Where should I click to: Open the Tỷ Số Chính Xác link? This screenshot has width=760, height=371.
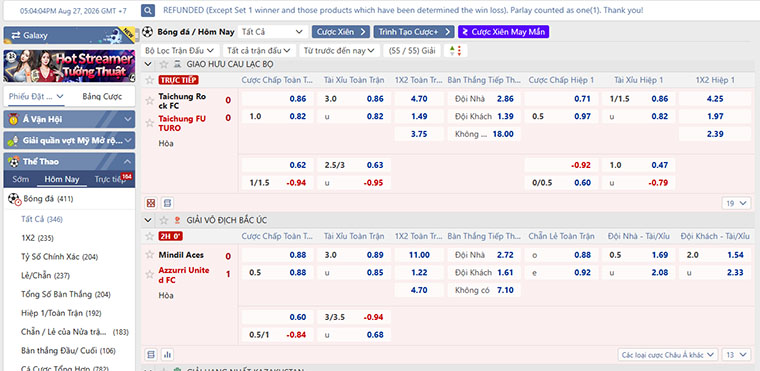point(60,257)
